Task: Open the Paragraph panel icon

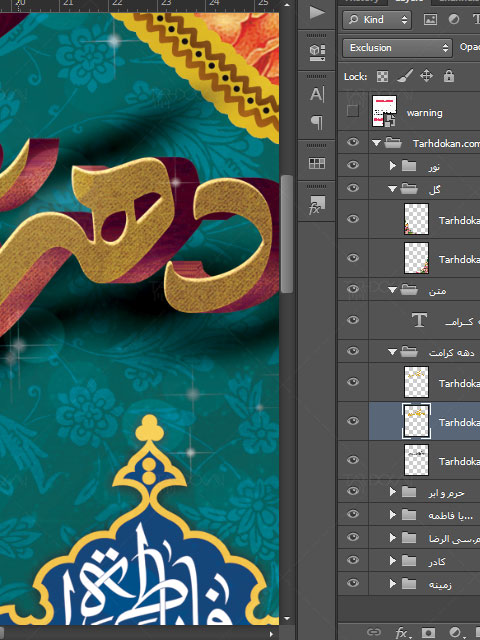Action: pos(317,122)
